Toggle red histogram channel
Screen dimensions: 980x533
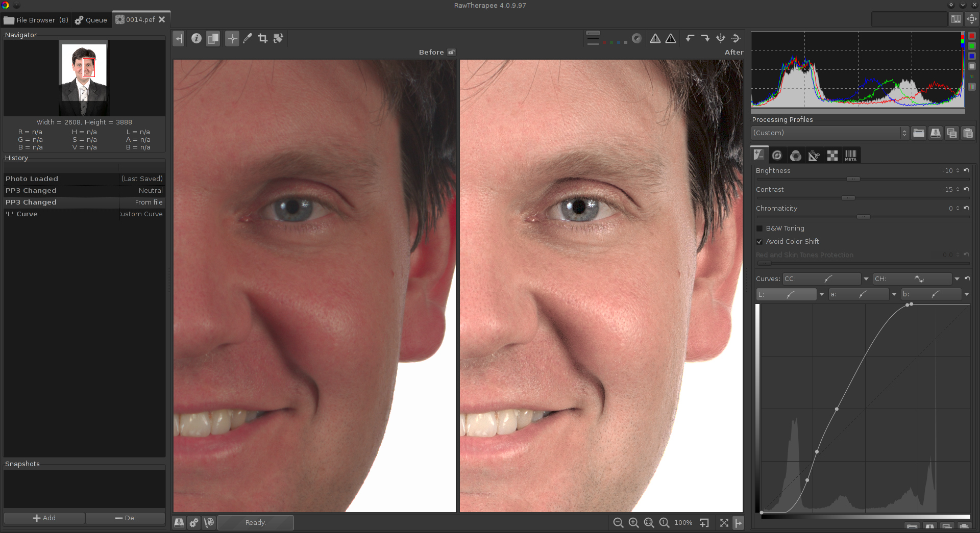(x=972, y=36)
